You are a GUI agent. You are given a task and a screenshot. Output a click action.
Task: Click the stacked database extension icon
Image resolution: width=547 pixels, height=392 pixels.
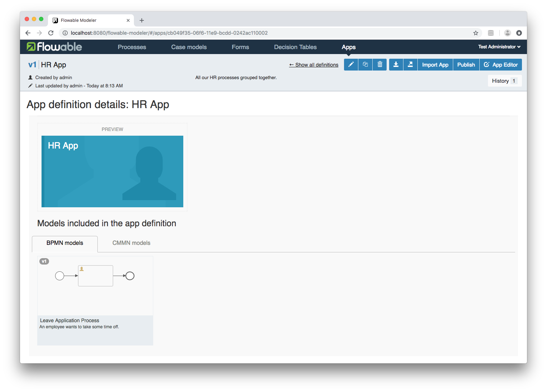pos(491,33)
